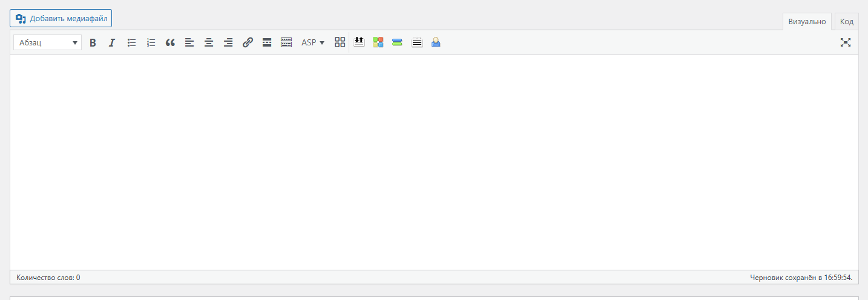Apply blockquote formatting

coord(170,42)
